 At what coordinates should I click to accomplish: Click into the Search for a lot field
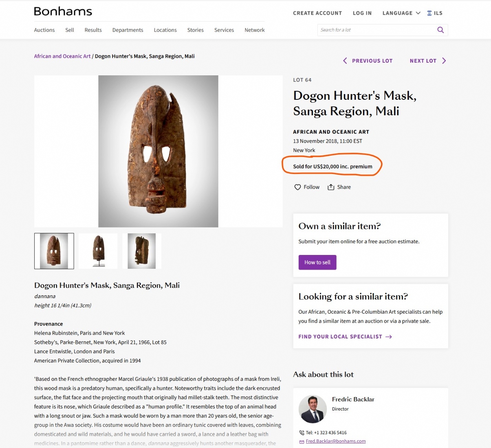click(375, 30)
